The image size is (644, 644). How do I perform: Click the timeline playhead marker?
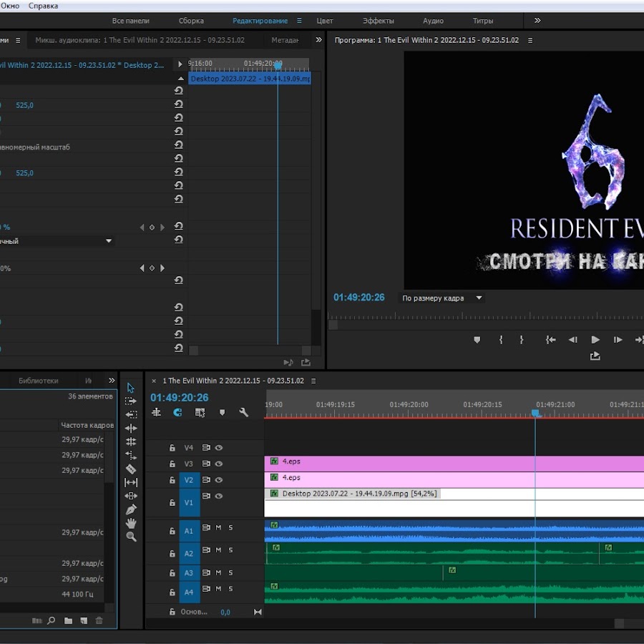coord(535,413)
